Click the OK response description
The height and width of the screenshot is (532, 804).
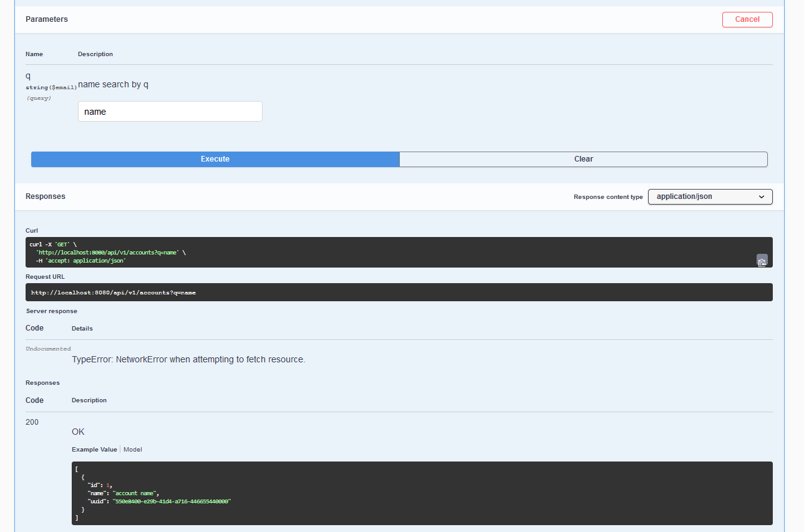(78, 432)
